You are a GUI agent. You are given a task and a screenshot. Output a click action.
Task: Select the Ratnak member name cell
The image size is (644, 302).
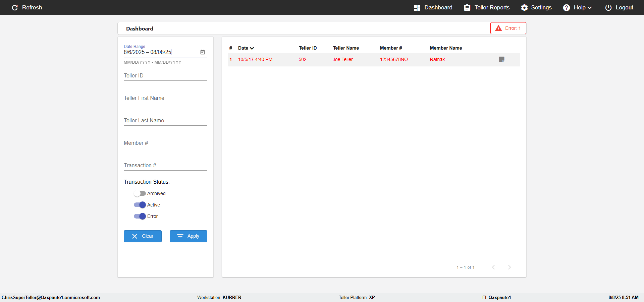click(437, 59)
